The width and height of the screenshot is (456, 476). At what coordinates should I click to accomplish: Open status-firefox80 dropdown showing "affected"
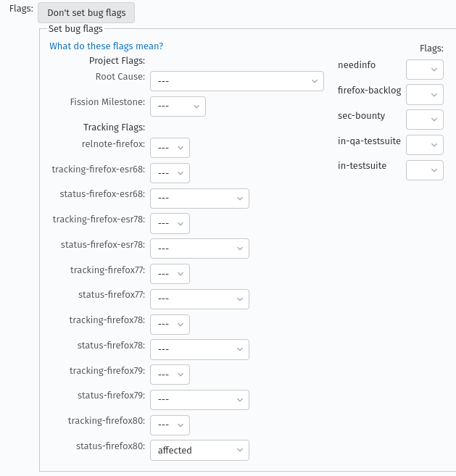click(x=199, y=450)
